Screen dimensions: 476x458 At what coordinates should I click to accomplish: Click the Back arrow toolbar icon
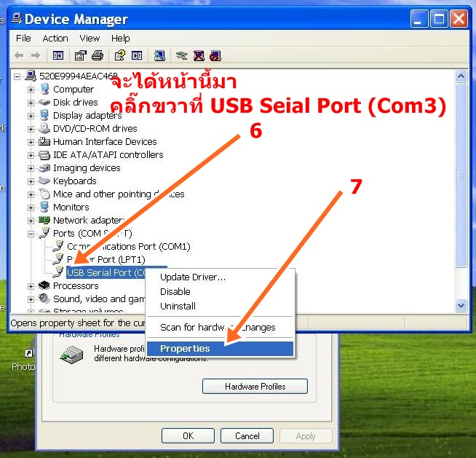(19, 55)
